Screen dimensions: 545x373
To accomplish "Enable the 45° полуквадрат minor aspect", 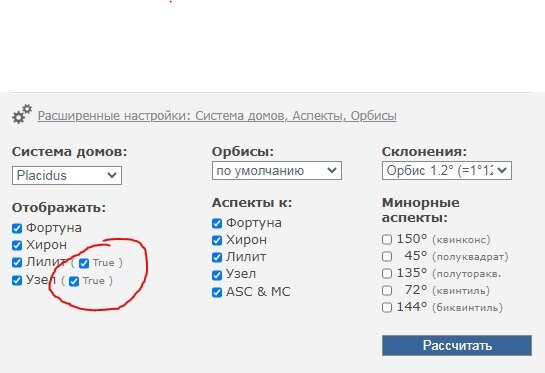I will (387, 257).
